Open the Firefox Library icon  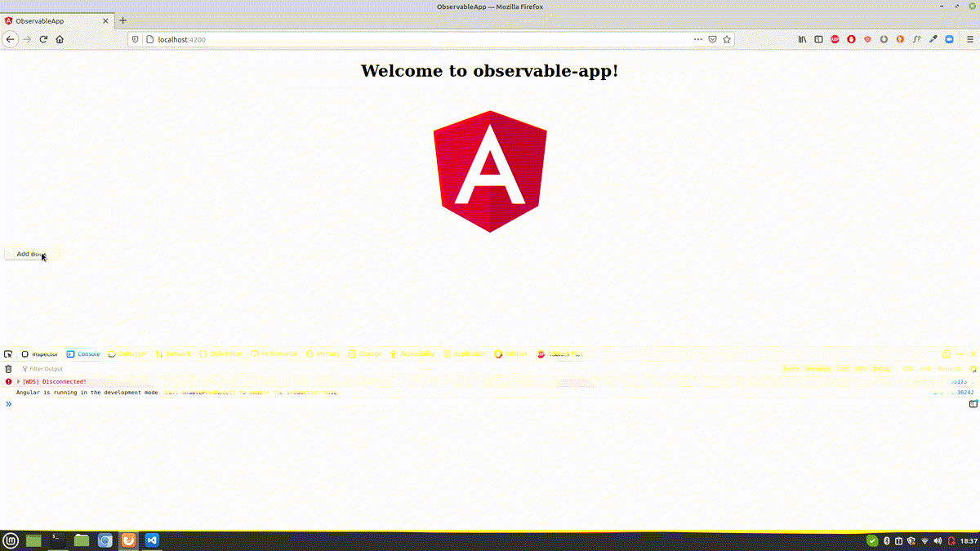pos(803,39)
